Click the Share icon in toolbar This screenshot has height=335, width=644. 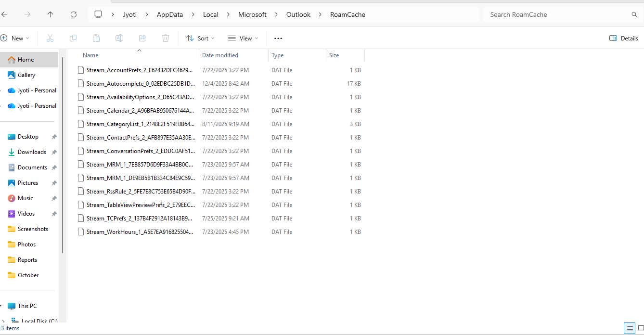click(x=142, y=38)
